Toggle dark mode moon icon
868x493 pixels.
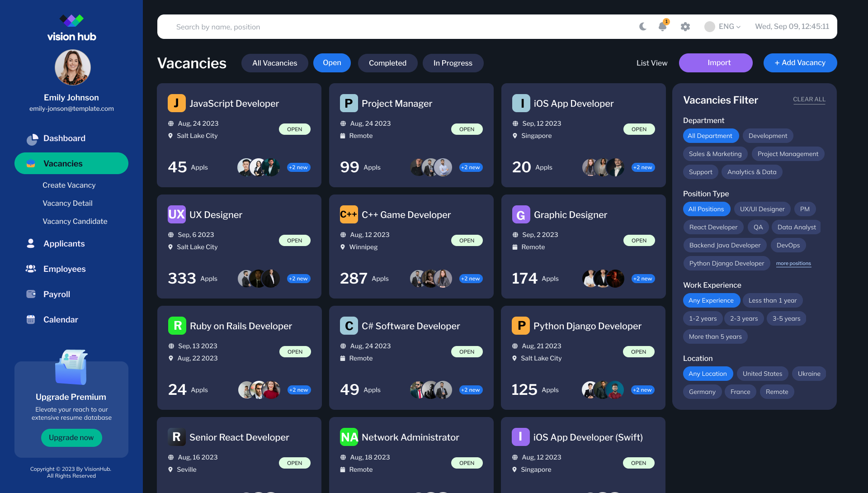pyautogui.click(x=643, y=27)
